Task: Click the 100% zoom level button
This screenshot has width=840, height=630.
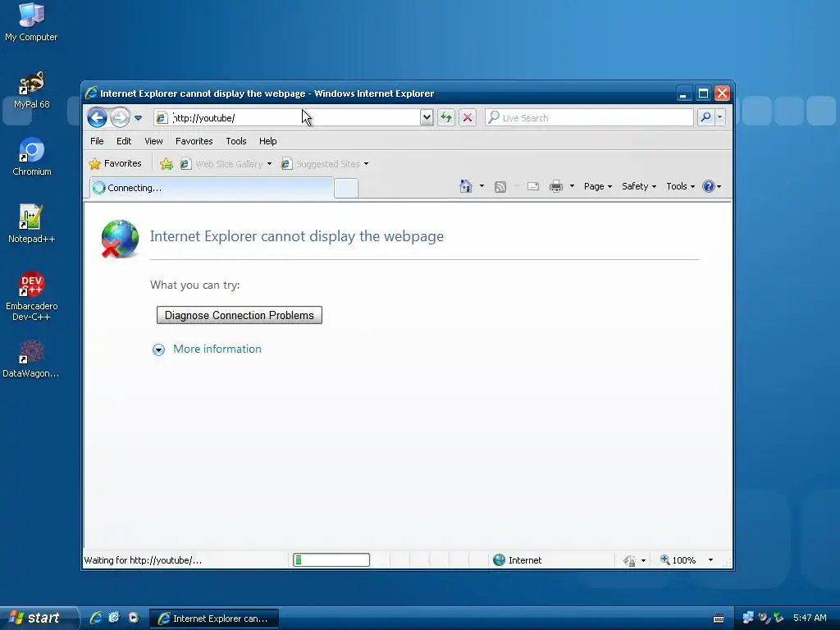Action: click(x=678, y=559)
